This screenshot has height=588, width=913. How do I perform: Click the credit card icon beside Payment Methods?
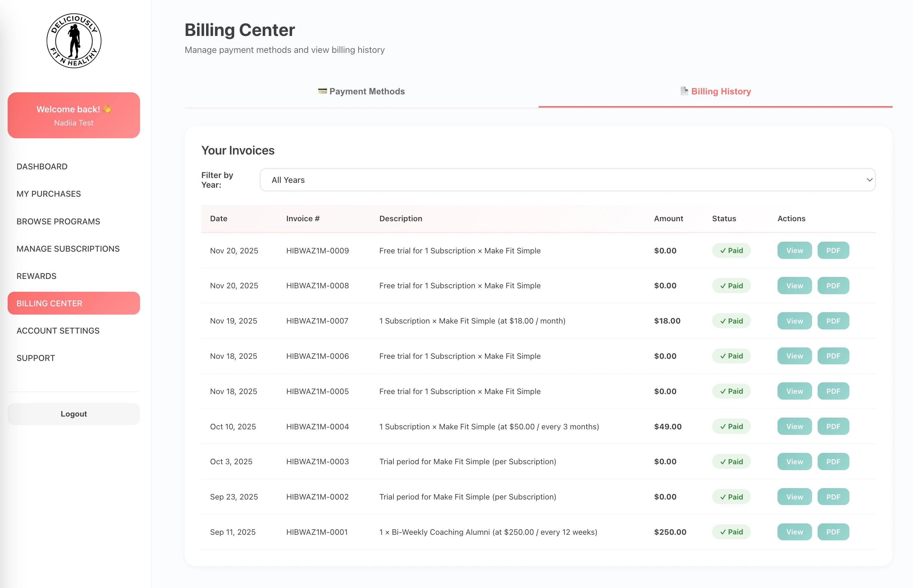click(322, 91)
